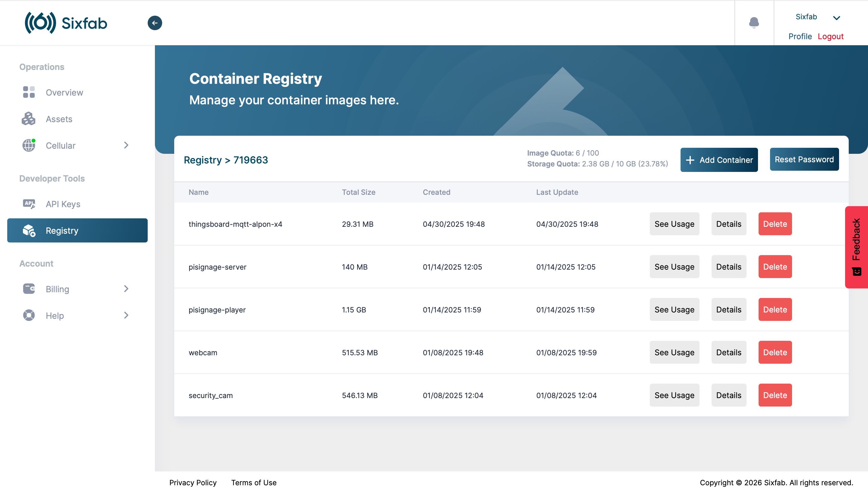Open the Privacy Policy link
Viewport: 868px width, 494px height.
[x=193, y=482]
